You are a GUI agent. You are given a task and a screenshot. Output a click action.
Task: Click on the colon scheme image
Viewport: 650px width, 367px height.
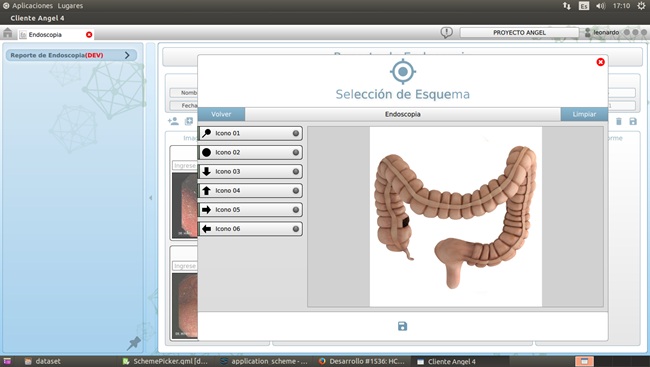pos(456,217)
